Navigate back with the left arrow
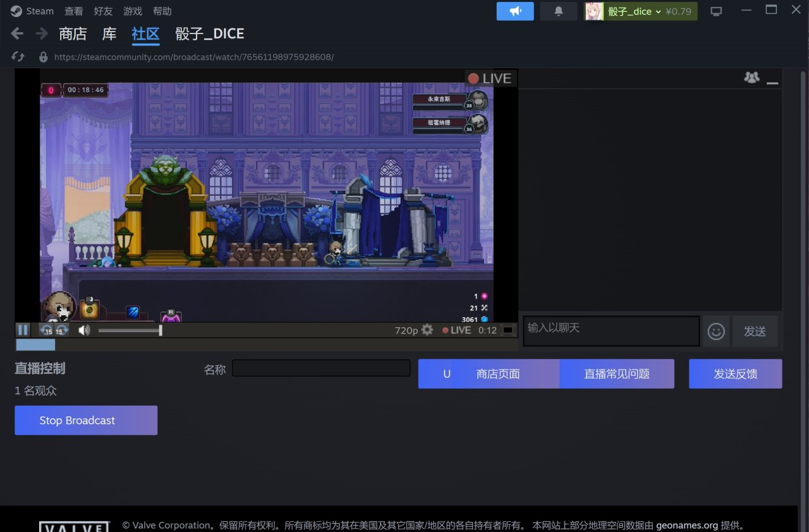Image resolution: width=809 pixels, height=532 pixels. (x=17, y=33)
